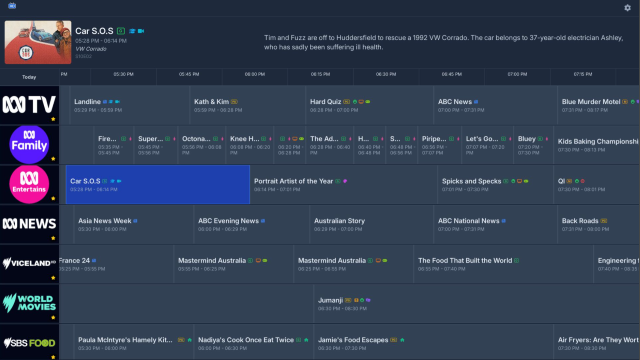The height and width of the screenshot is (360, 640).
Task: Select Portrait Artist of the Year
Action: [x=344, y=184]
